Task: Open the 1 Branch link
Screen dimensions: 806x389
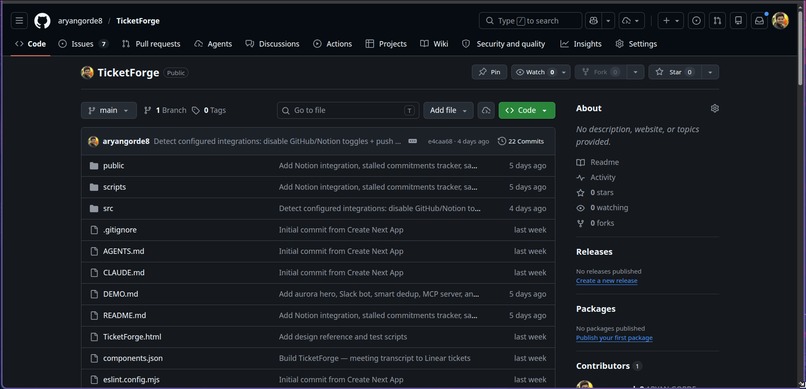Action: 165,110
